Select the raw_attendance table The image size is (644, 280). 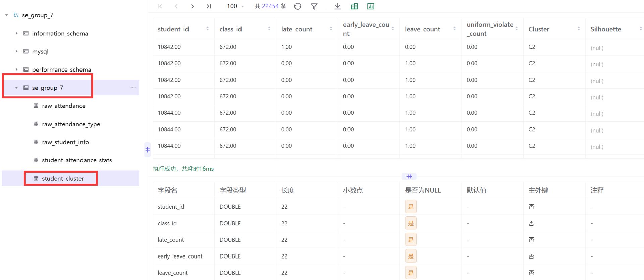63,106
